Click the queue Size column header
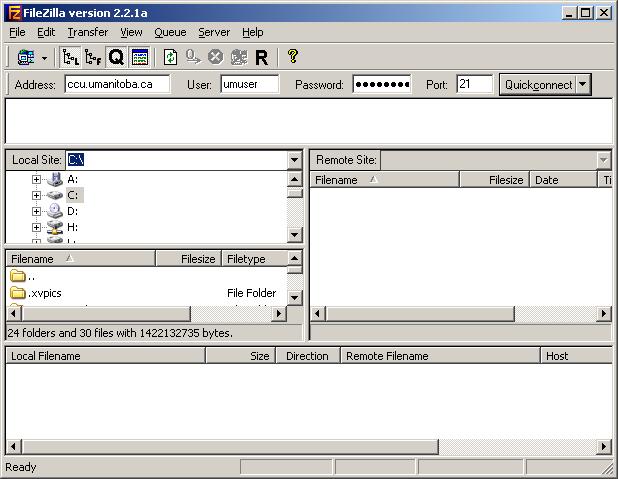 [x=241, y=356]
